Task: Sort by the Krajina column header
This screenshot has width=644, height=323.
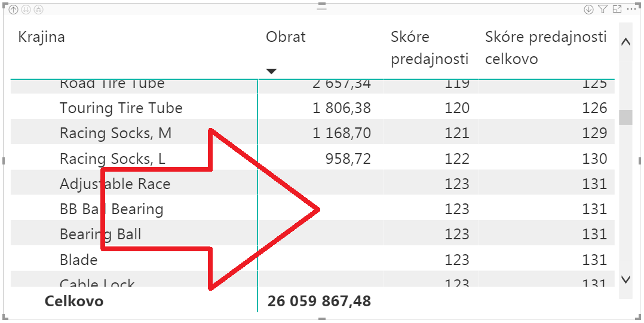Action: pos(42,37)
